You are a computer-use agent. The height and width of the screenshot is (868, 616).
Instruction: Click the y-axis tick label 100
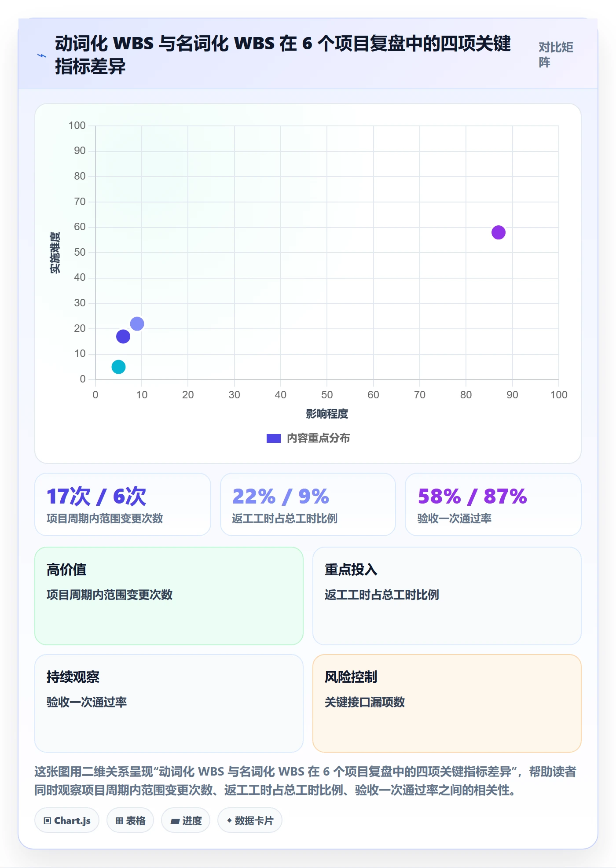(x=77, y=125)
